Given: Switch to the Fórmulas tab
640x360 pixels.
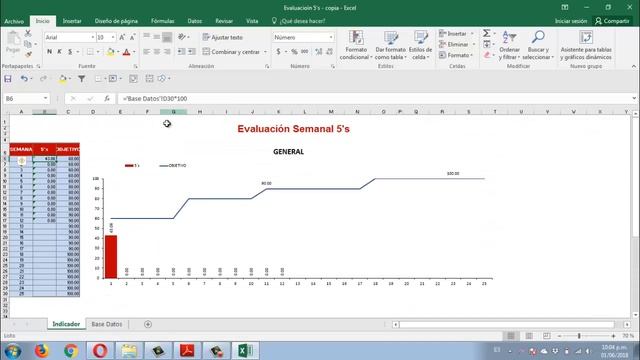Looking at the screenshot, I should coord(162,21).
